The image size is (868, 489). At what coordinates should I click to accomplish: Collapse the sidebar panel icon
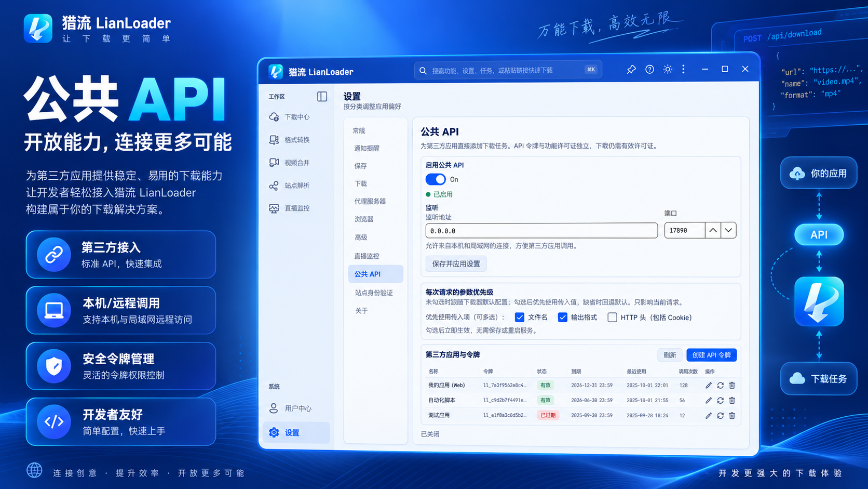(x=322, y=97)
